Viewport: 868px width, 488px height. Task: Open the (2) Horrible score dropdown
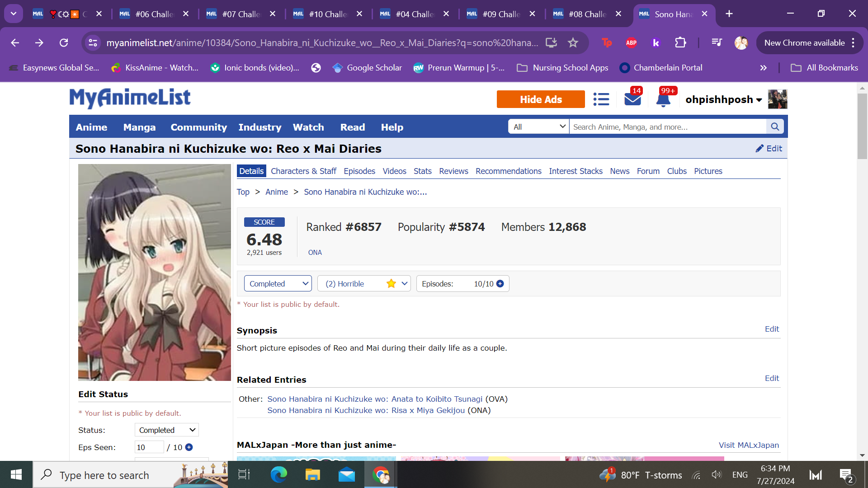[x=364, y=283]
